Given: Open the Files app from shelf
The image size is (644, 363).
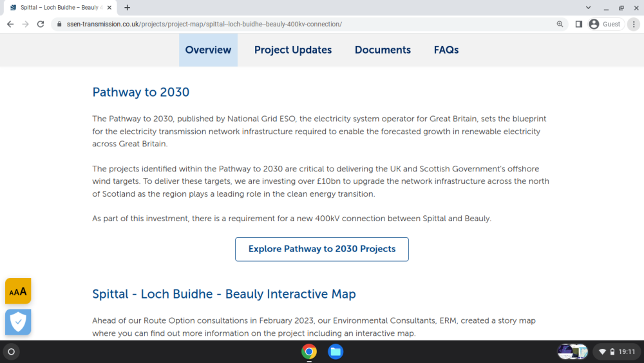Looking at the screenshot, I should 336,352.
